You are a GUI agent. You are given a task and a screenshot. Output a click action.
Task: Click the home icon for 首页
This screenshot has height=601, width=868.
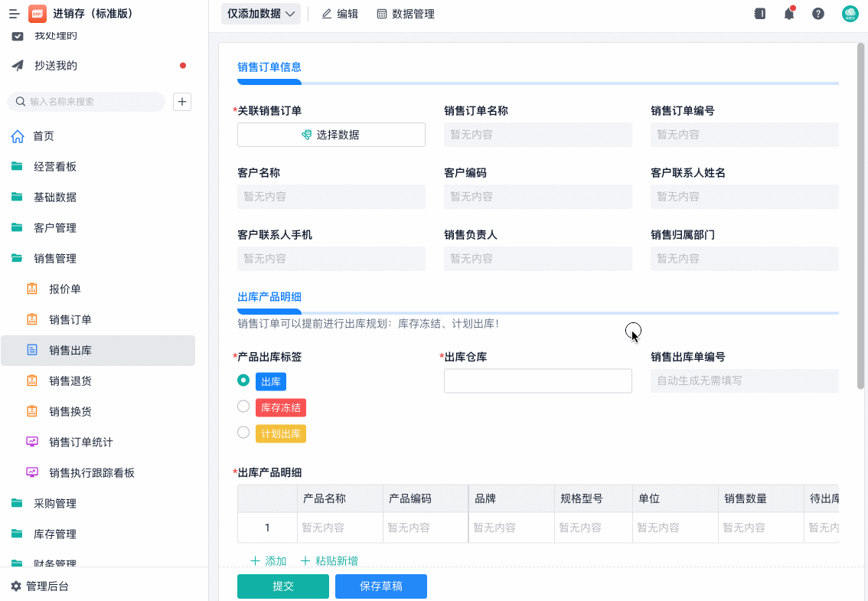[18, 136]
